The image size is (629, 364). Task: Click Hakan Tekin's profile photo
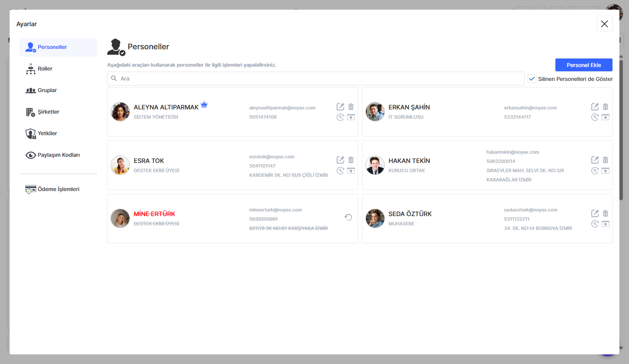tap(375, 165)
